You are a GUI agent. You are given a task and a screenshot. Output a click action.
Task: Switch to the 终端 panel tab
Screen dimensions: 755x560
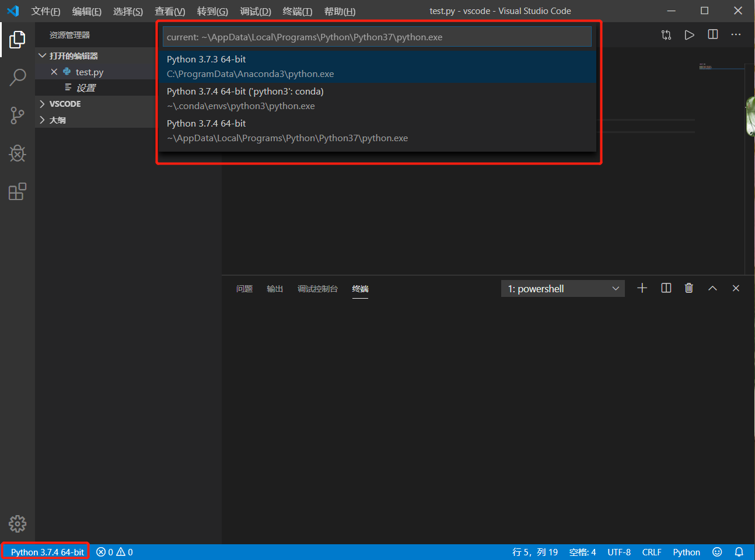(x=360, y=289)
